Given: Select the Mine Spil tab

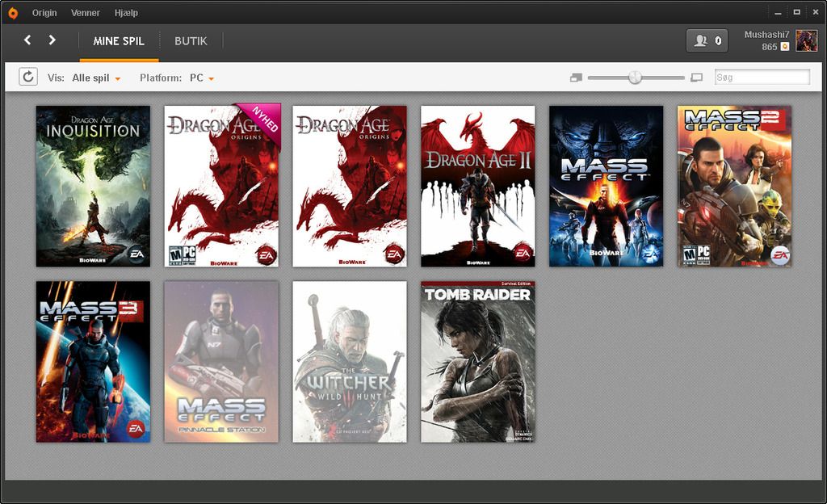Looking at the screenshot, I should point(119,41).
